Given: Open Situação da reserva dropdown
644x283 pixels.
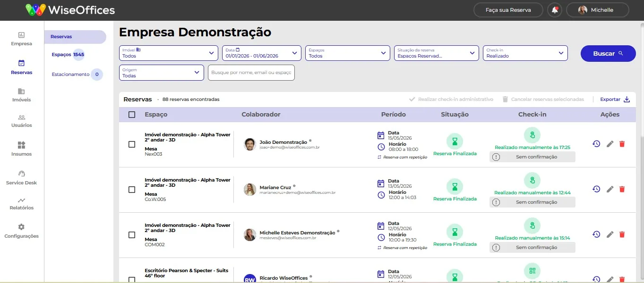Looking at the screenshot, I should (x=437, y=53).
